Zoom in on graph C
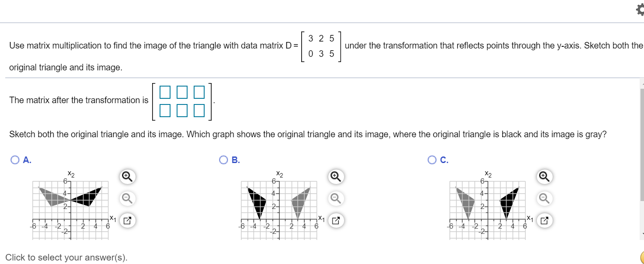Image resolution: width=644 pixels, height=264 pixels. point(543,177)
